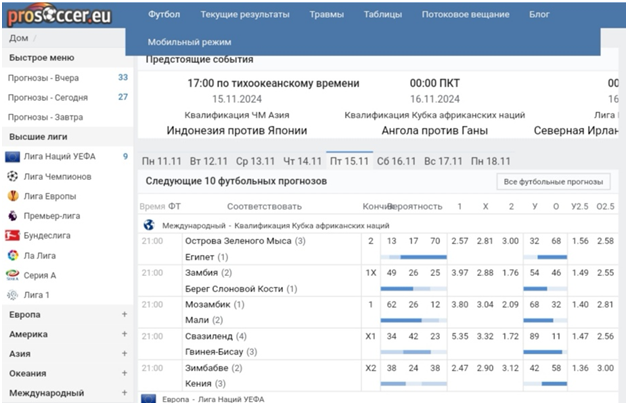Expand the Океания section
This screenshot has width=628, height=405.
pos(124,373)
